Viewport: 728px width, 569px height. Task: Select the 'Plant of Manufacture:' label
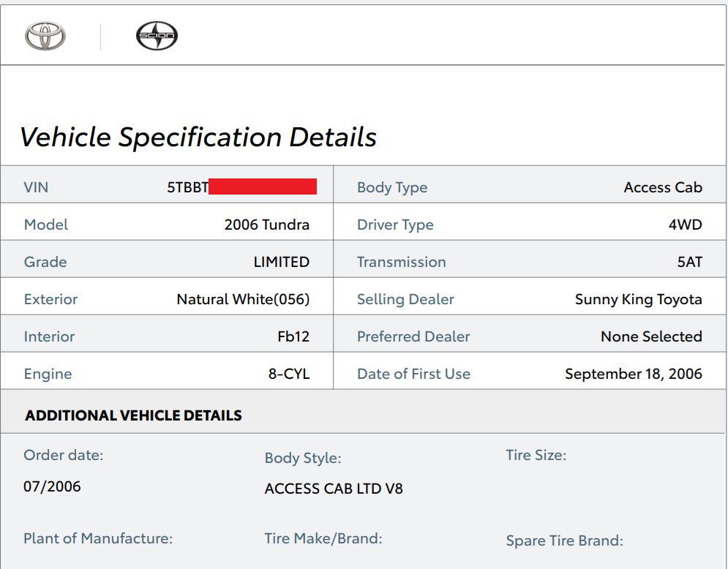(98, 538)
